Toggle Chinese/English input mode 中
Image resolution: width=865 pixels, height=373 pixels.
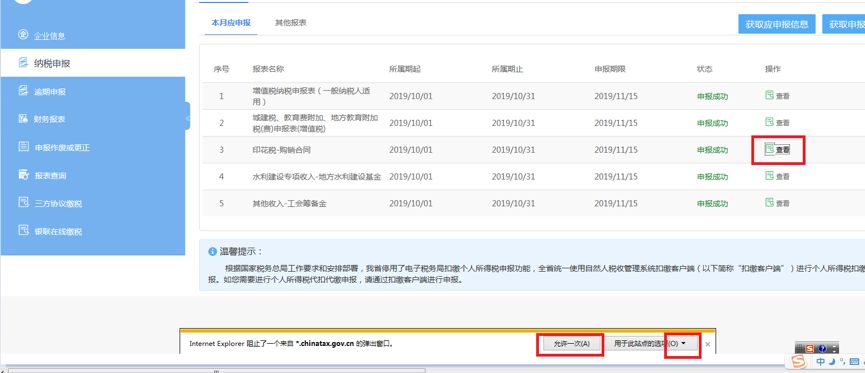[x=821, y=362]
